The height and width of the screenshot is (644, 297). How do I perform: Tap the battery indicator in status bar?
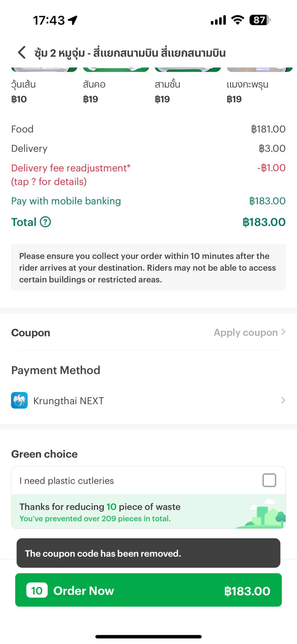260,20
